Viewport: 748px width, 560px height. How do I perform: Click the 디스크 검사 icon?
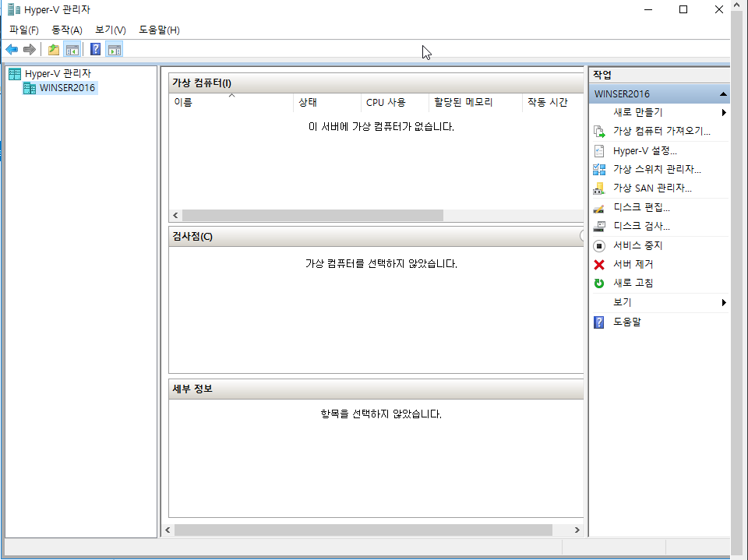599,226
